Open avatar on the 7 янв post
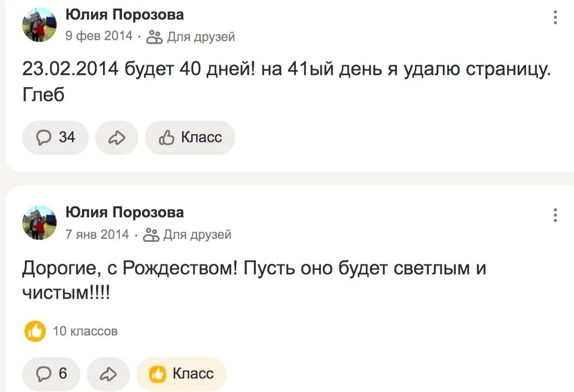Viewport: 574px width, 392px height. pos(40,222)
